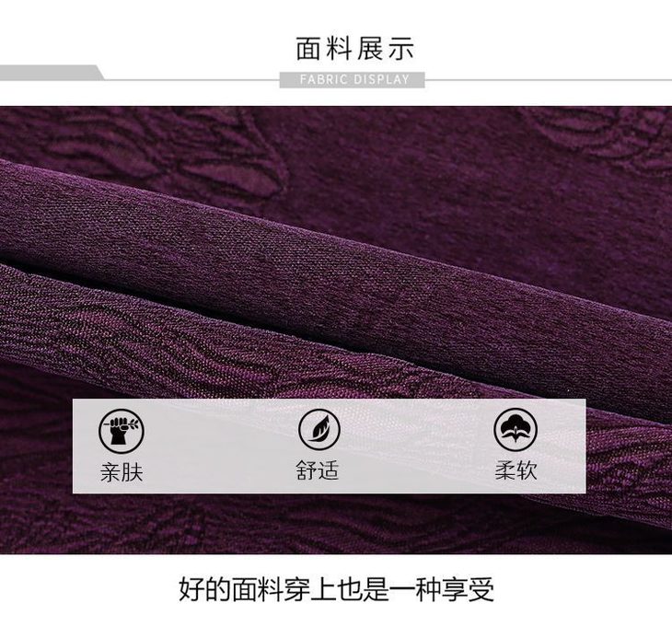The height and width of the screenshot is (638, 672).
Task: Click translucent banner between 亲肤 and 舒适
Action: click(220, 446)
